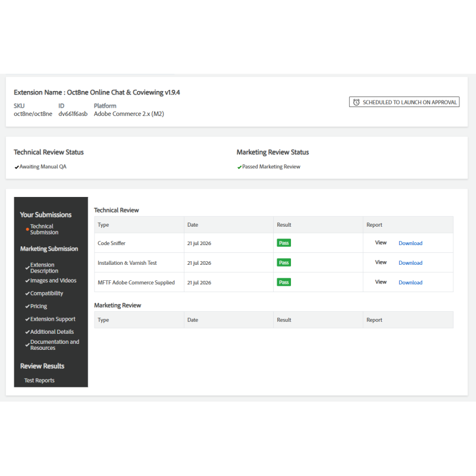
Task: Click the Installation & Varnish Test cell
Action: [x=139, y=262]
